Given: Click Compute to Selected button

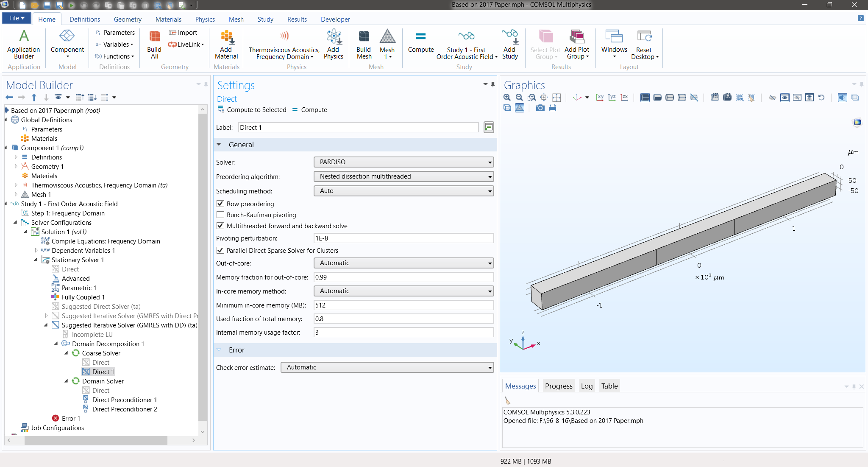Looking at the screenshot, I should [252, 109].
